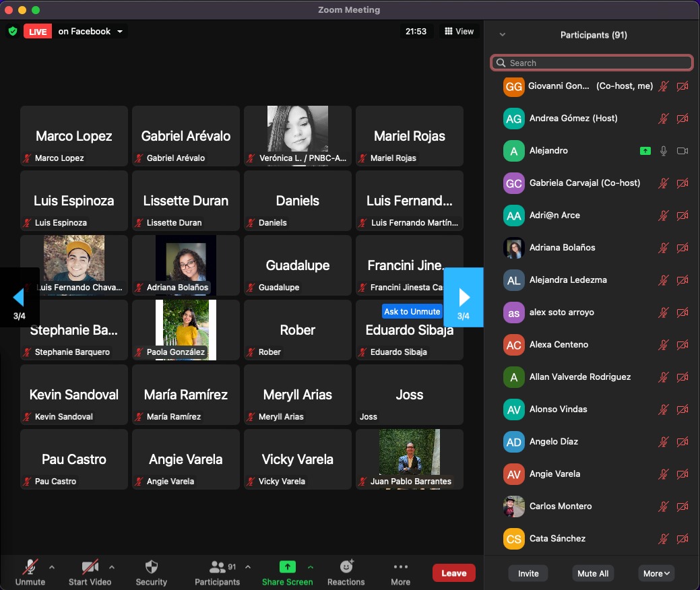Image resolution: width=700 pixels, height=590 pixels.
Task: Open the Participants icon in toolbar
Action: (x=218, y=567)
